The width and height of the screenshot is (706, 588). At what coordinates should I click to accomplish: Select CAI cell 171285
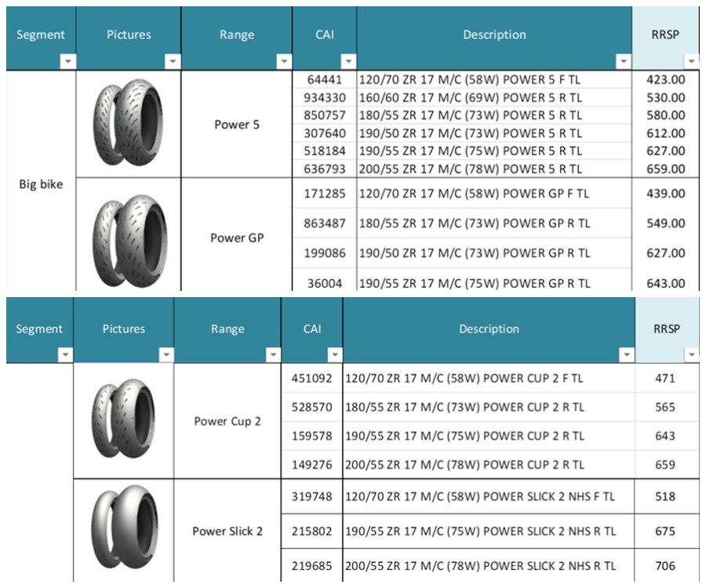pyautogui.click(x=325, y=194)
